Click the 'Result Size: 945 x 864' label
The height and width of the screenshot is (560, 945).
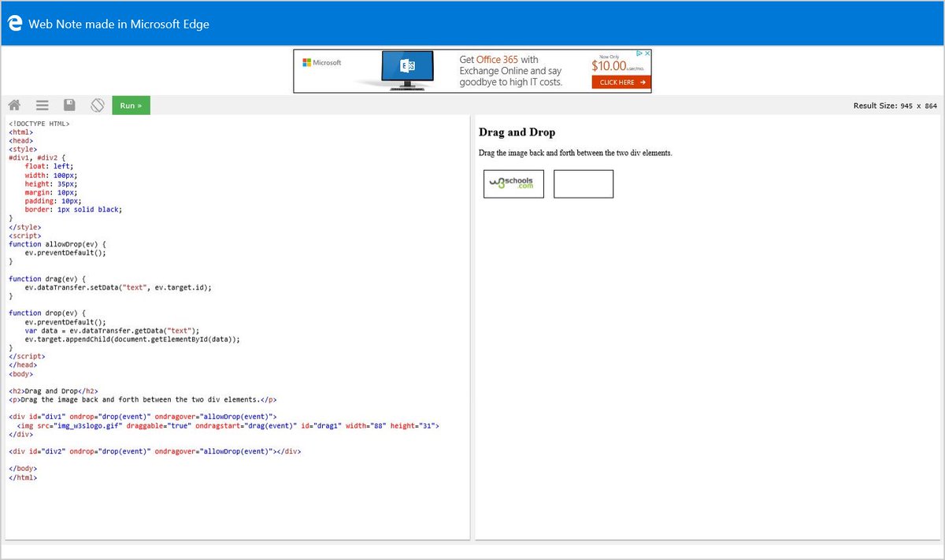(x=895, y=106)
